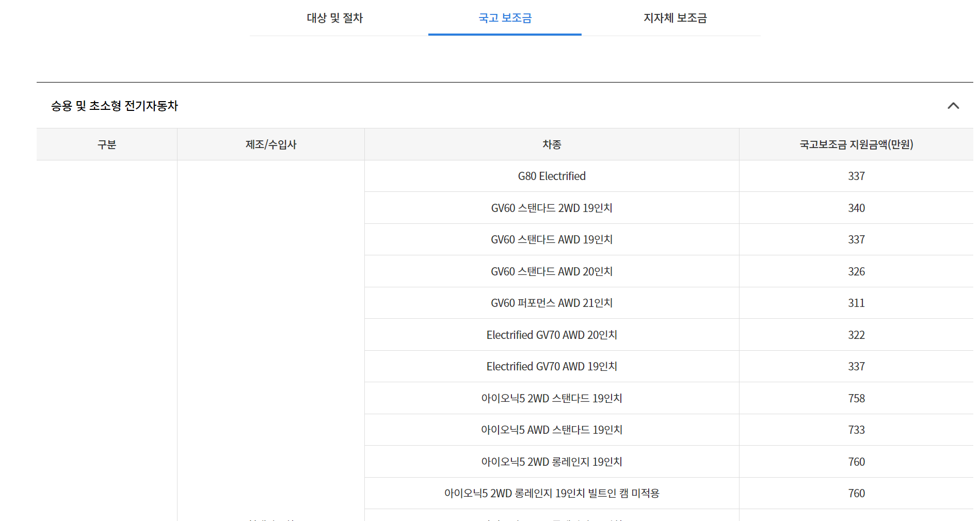Select the 아이오닉5 AWD 스탠다드 19인치 cell
The height and width of the screenshot is (521, 980).
(x=552, y=430)
